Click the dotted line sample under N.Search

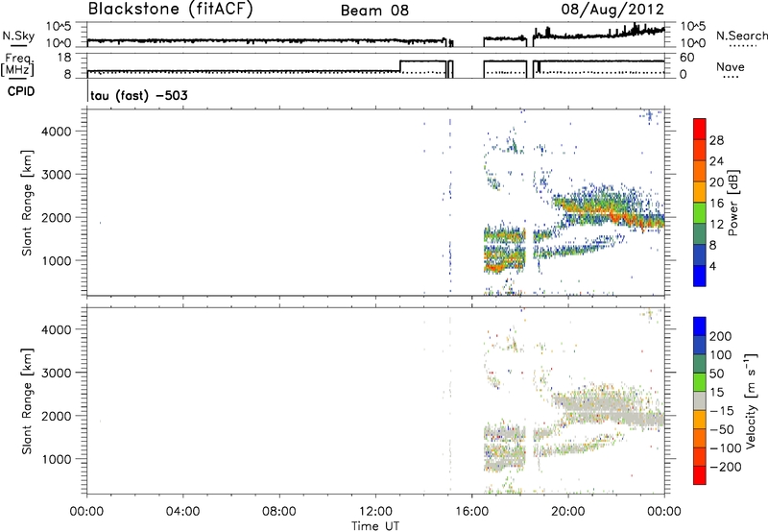coord(742,46)
